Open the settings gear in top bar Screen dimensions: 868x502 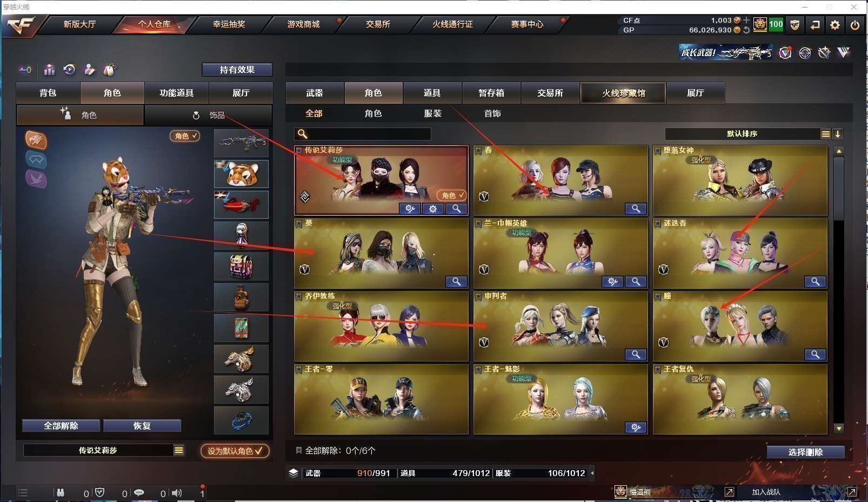(835, 25)
